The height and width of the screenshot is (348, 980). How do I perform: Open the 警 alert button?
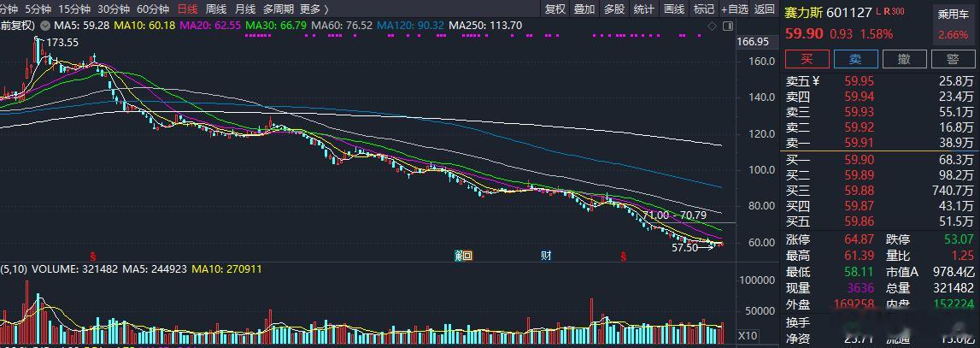(954, 59)
